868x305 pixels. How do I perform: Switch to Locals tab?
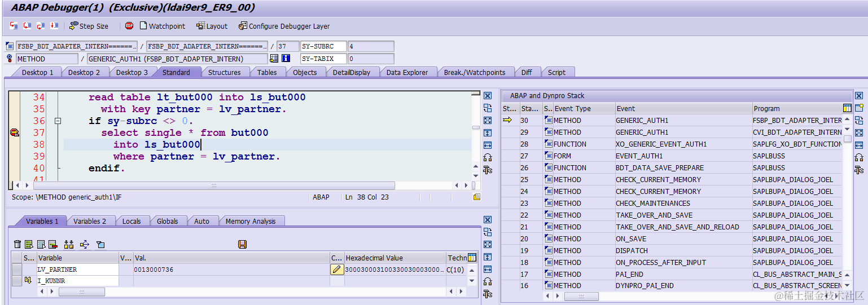(x=131, y=221)
